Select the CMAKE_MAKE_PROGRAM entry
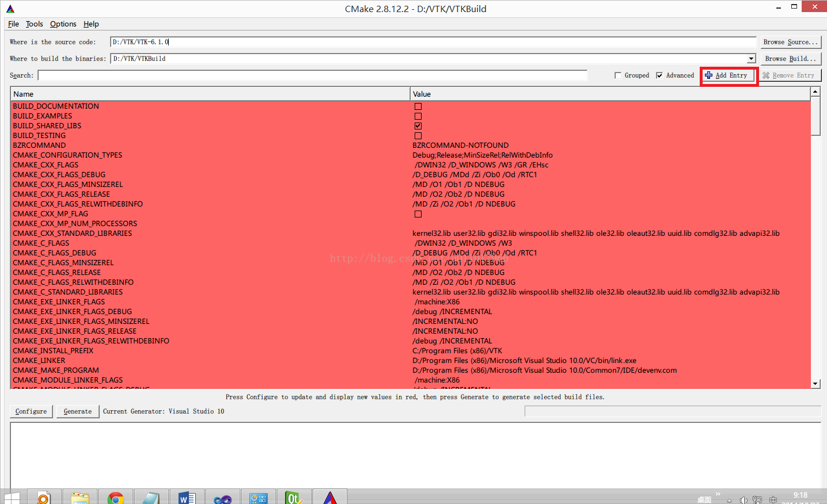The image size is (827, 504). pyautogui.click(x=56, y=371)
